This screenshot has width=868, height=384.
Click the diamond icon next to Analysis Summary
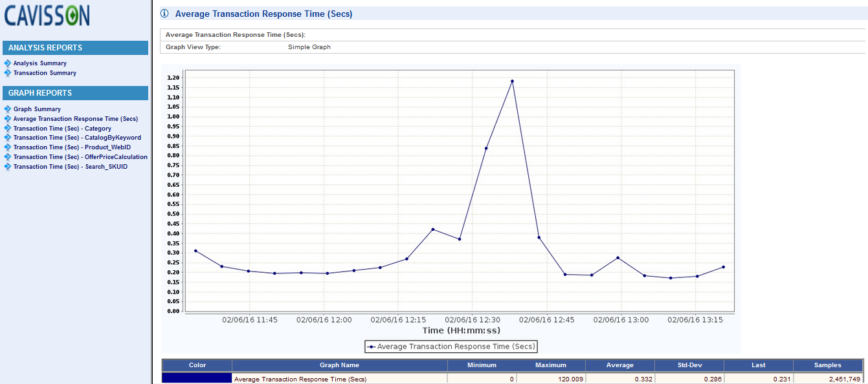point(8,63)
